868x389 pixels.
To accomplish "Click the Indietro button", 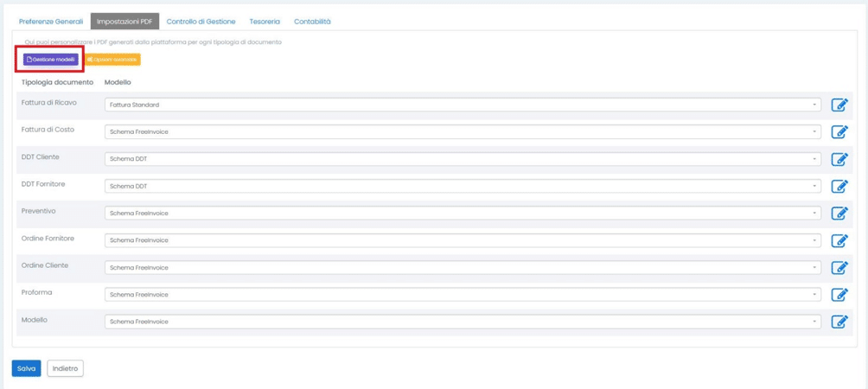I will pos(65,368).
